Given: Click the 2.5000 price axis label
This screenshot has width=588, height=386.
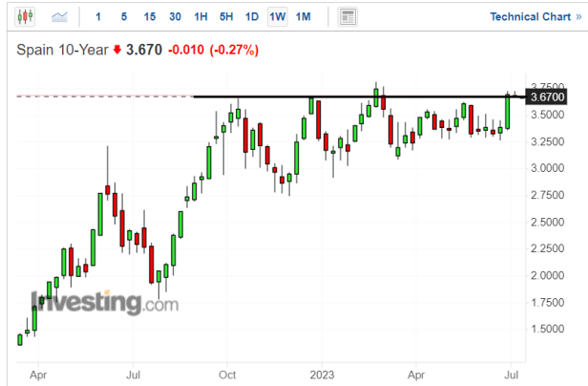Looking at the screenshot, I should point(547,222).
